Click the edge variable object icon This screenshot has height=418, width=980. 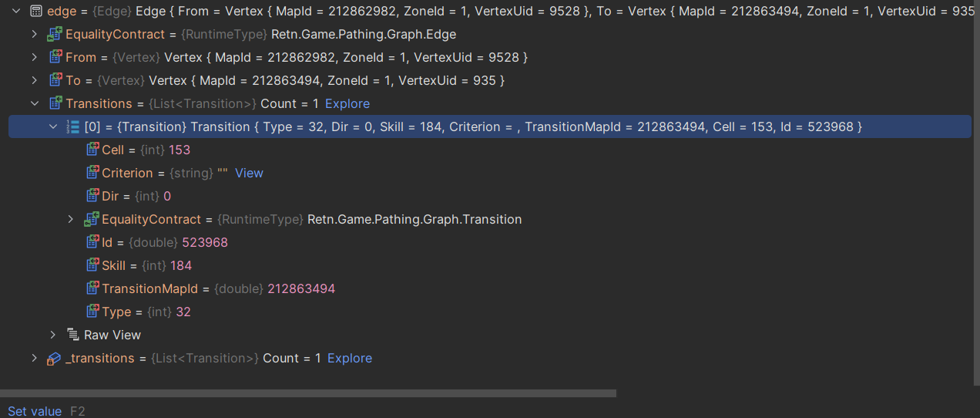click(x=35, y=12)
